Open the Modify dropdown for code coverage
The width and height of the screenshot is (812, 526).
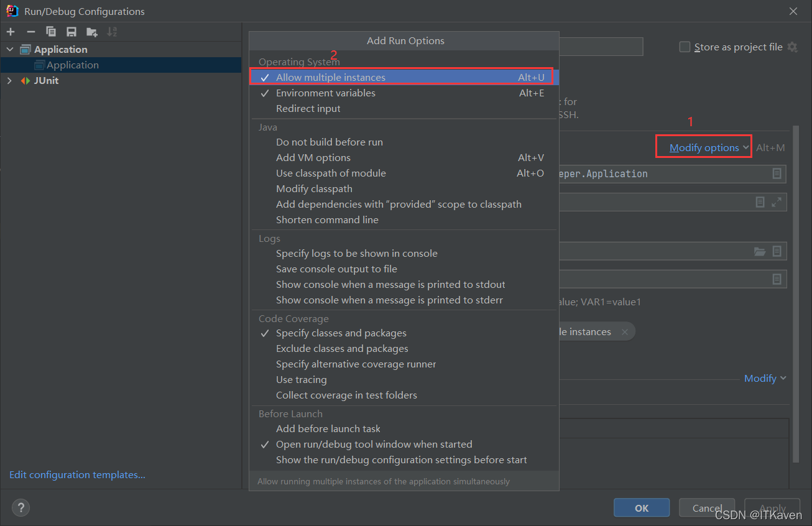(x=765, y=379)
